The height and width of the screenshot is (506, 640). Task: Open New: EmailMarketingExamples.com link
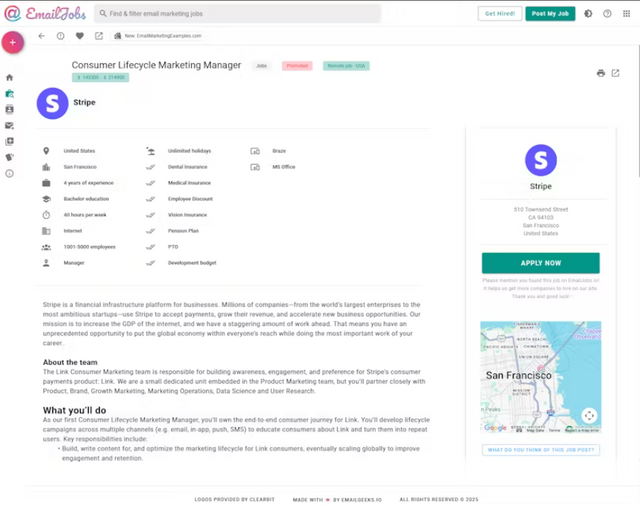[158, 36]
